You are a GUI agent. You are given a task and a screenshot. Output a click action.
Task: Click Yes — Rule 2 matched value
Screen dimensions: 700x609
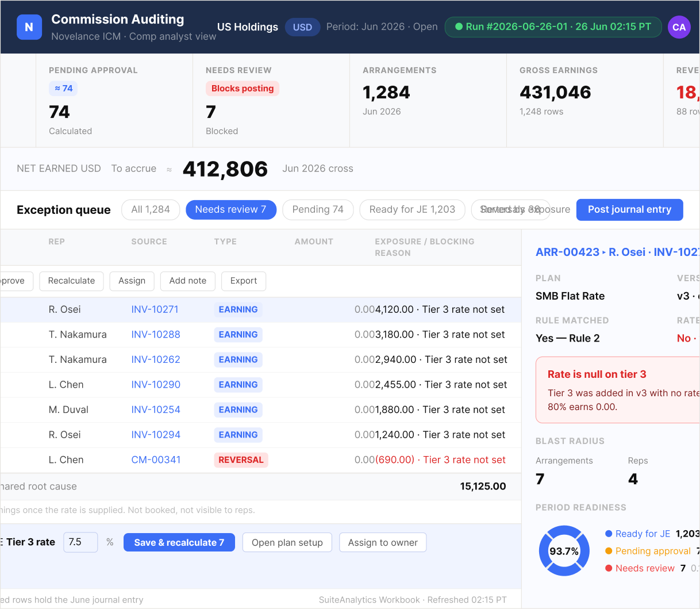[x=568, y=338]
